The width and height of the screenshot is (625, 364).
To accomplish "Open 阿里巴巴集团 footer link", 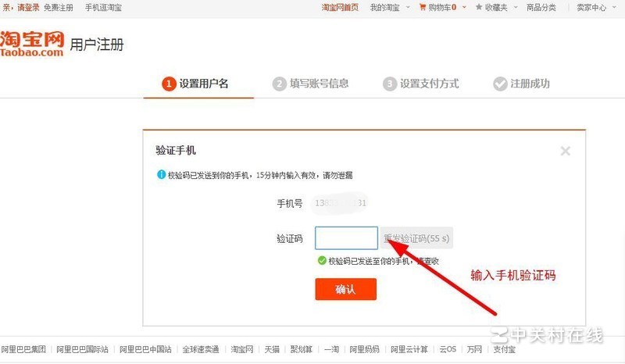I will [23, 349].
